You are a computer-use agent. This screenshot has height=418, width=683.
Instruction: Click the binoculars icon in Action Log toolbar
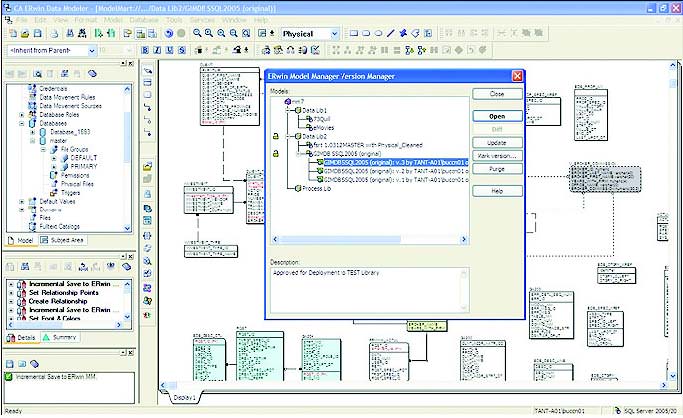point(25,266)
